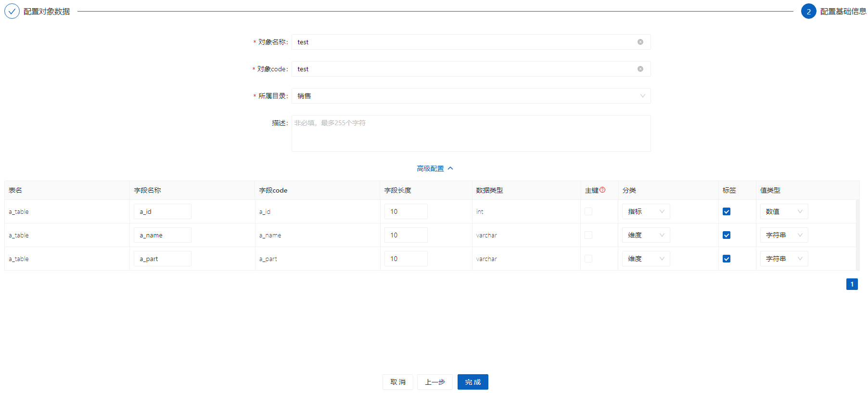The image size is (868, 393).
Task: Open the 值类型 dropdown showing 数值
Action: coord(783,211)
